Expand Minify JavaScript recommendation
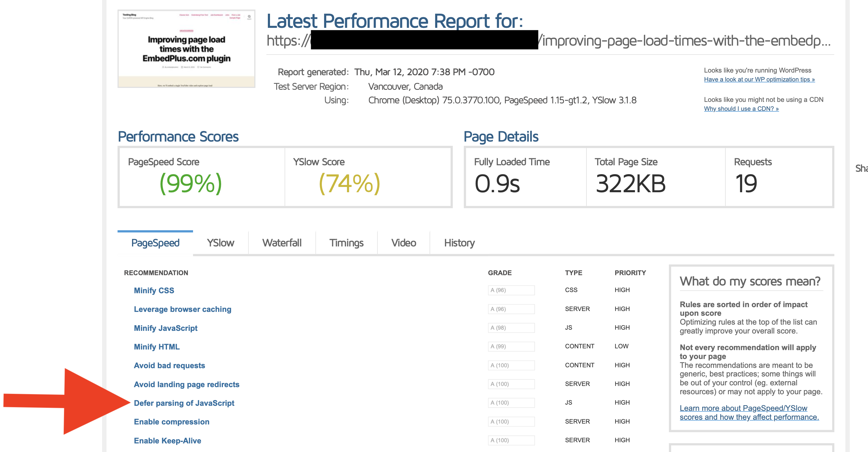This screenshot has height=452, width=868. click(x=165, y=328)
